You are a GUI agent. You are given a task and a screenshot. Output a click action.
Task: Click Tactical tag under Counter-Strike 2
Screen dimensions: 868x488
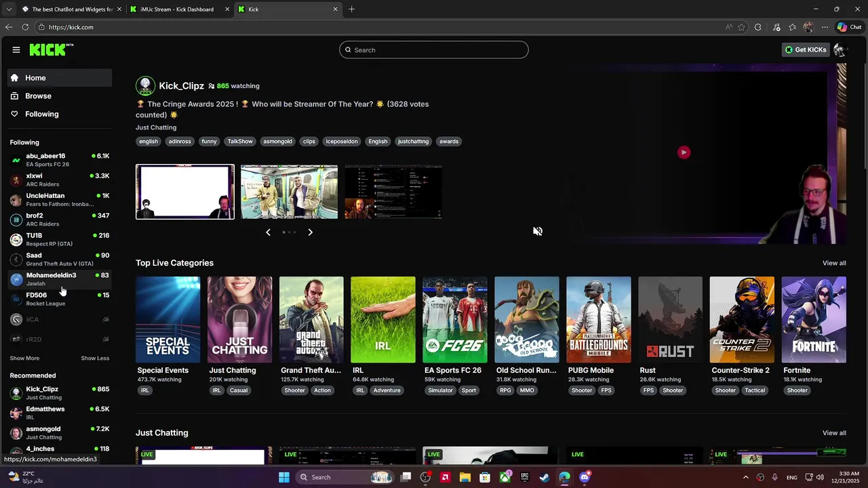[755, 390]
